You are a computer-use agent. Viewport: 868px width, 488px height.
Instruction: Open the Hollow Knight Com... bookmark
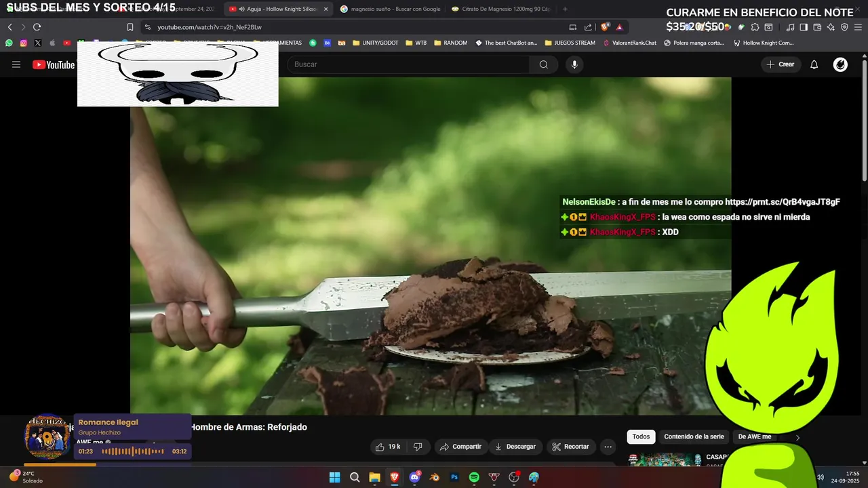click(x=764, y=43)
